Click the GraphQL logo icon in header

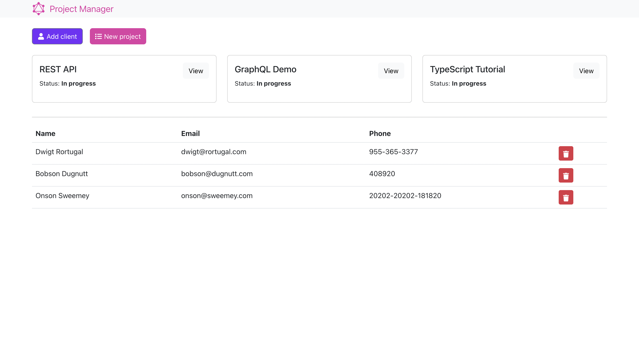pyautogui.click(x=39, y=9)
